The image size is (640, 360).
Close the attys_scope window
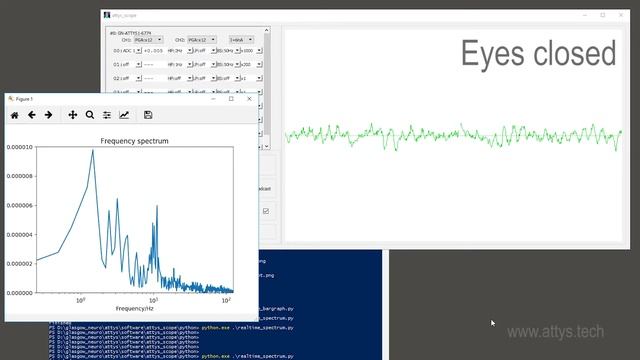coord(621,15)
